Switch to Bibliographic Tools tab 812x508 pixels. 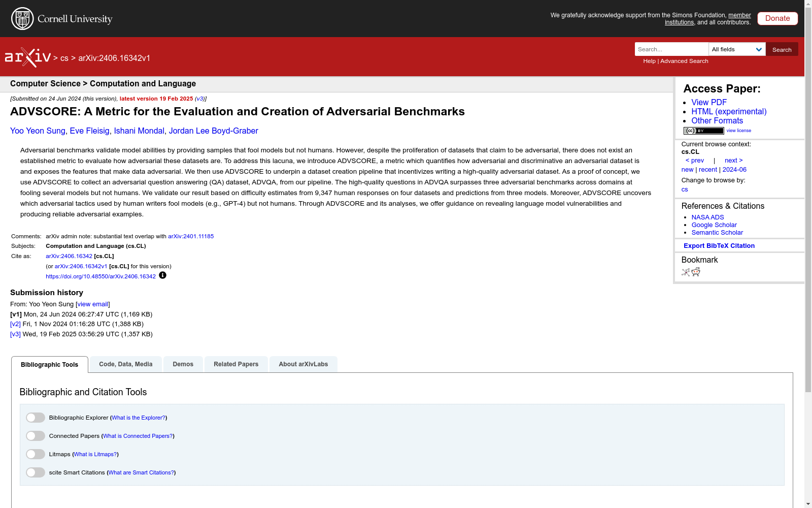(x=50, y=365)
